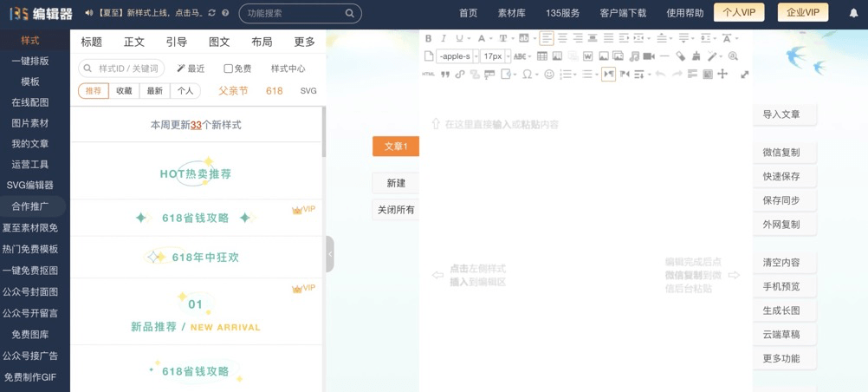Insert a hyperlink

coord(460,75)
